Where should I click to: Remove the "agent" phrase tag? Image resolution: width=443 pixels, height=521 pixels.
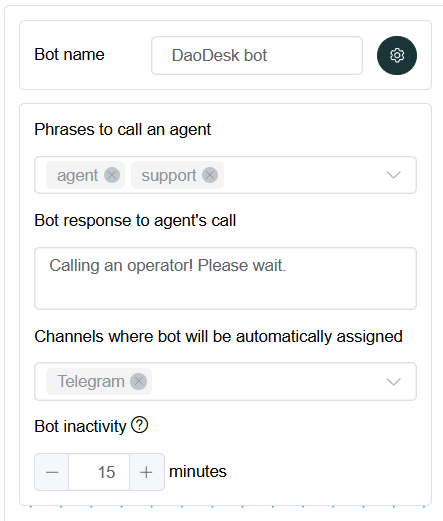click(112, 175)
